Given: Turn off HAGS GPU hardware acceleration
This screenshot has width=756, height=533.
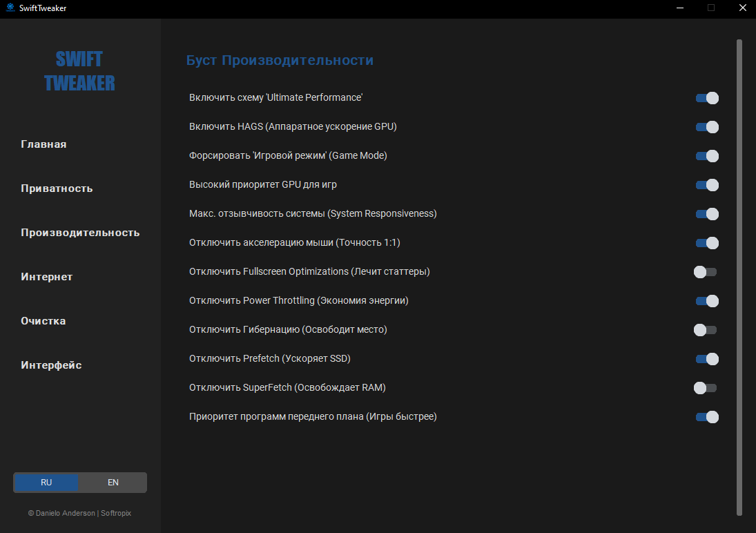Looking at the screenshot, I should (707, 127).
